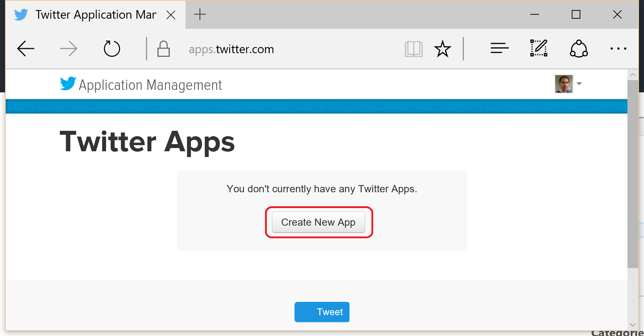
Task: Click the Twitter bird logo in header
Action: tap(68, 84)
